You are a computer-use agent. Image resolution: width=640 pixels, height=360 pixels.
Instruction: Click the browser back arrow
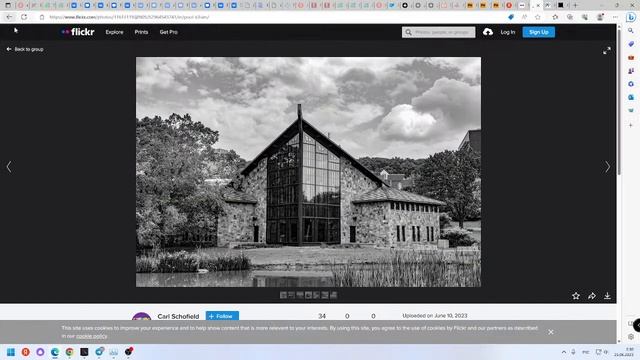point(9,17)
